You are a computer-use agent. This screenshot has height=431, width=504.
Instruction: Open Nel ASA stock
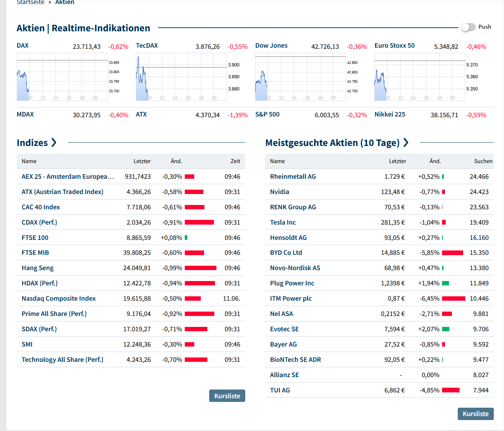pos(281,314)
